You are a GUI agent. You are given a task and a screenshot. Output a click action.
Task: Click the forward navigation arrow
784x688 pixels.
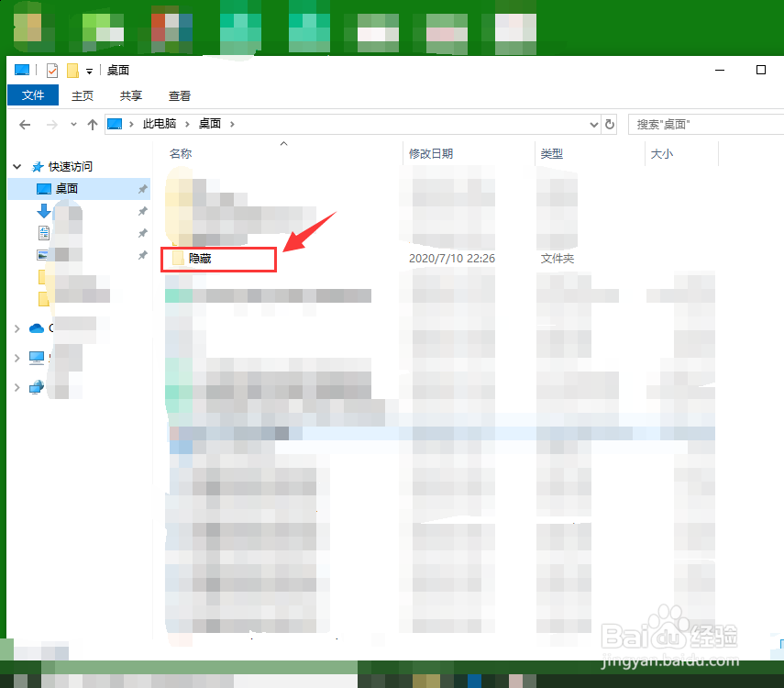(x=52, y=125)
